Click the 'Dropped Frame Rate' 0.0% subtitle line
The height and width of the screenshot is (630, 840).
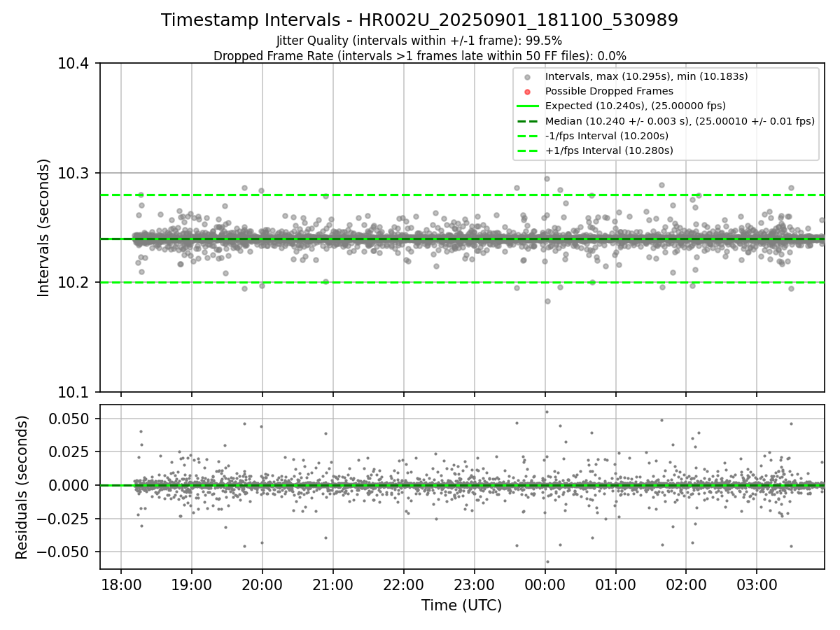(x=419, y=56)
